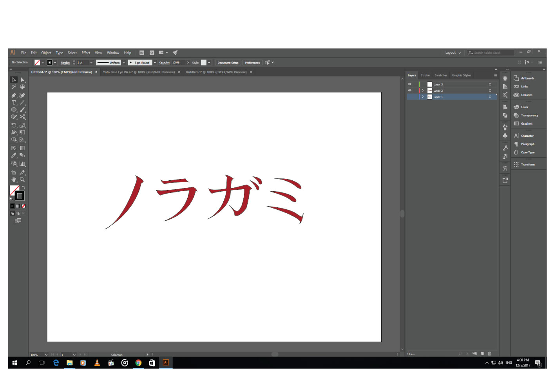Select the Magic Wand tool
The width and height of the screenshot is (554, 392).
pos(14,87)
